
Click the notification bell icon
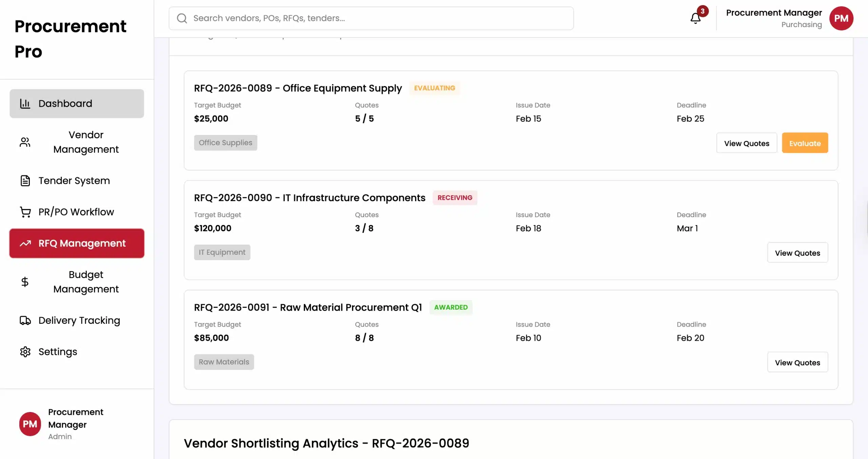pos(695,18)
